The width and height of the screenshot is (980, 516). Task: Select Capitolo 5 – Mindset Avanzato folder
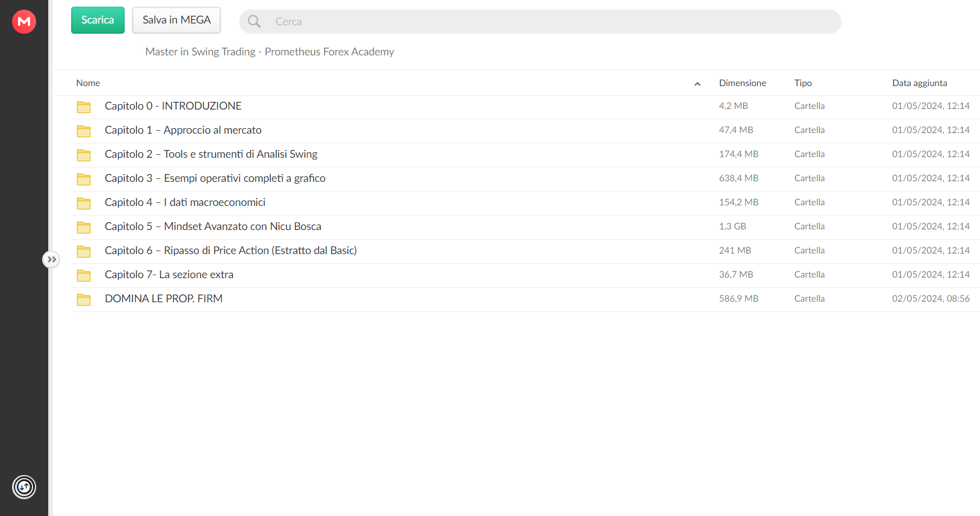pyautogui.click(x=213, y=226)
